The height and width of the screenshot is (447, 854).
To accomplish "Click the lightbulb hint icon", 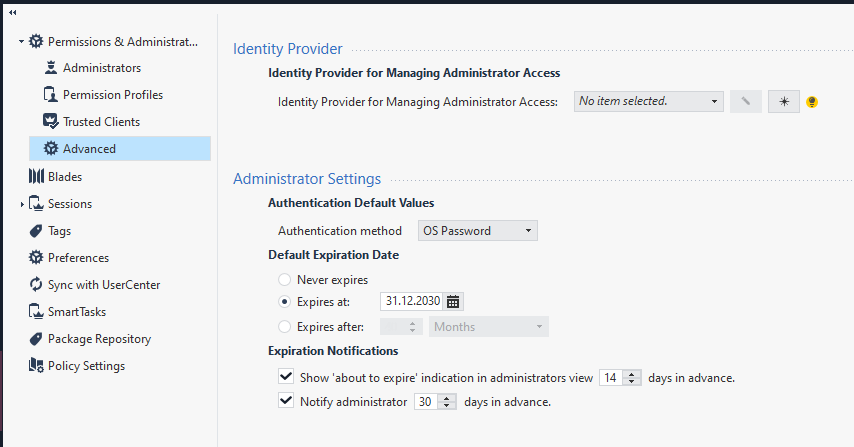I will click(812, 102).
